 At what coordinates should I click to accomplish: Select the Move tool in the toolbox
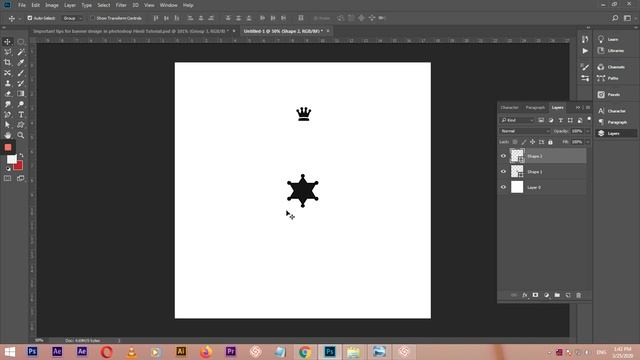click(x=7, y=42)
